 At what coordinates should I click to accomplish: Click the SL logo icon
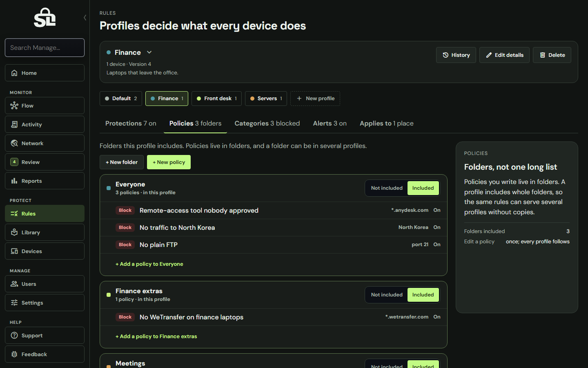pyautogui.click(x=45, y=18)
